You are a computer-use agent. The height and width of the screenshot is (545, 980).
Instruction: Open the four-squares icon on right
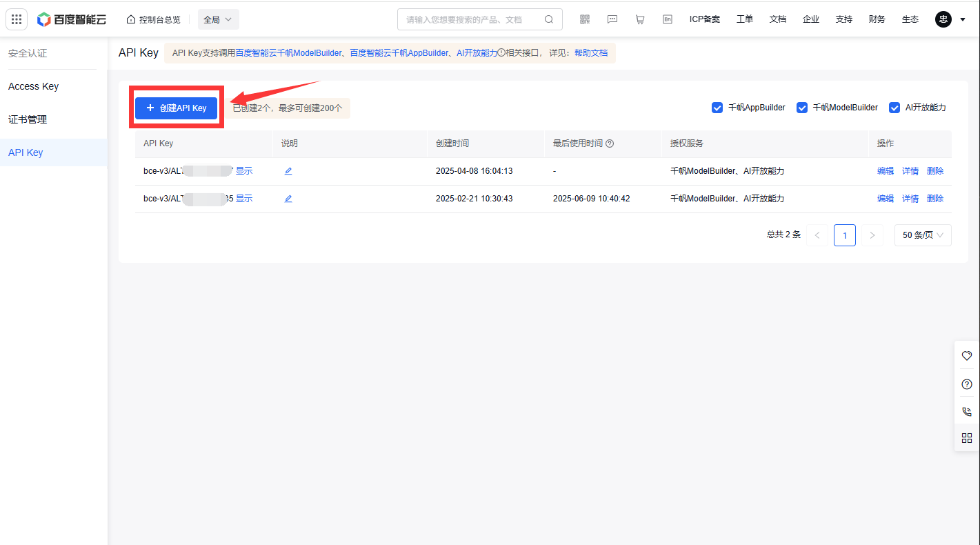(x=967, y=438)
